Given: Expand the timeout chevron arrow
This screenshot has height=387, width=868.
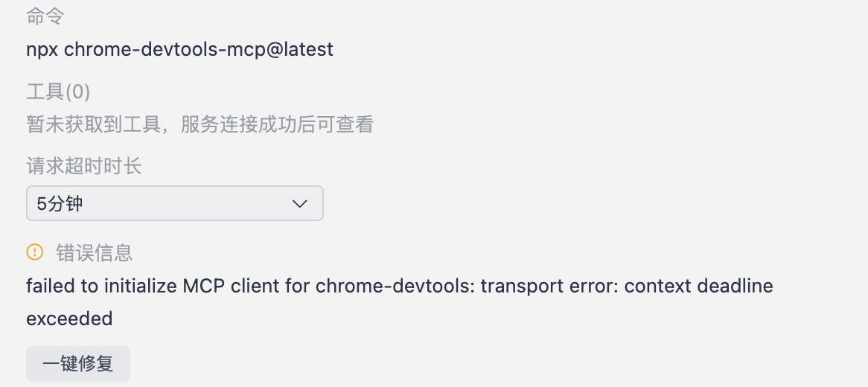Looking at the screenshot, I should pos(300,203).
